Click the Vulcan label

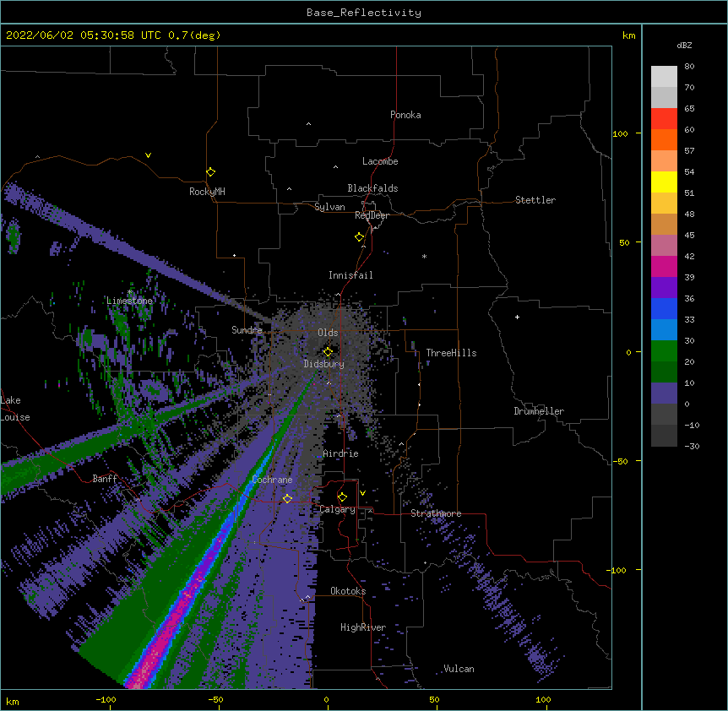[459, 669]
